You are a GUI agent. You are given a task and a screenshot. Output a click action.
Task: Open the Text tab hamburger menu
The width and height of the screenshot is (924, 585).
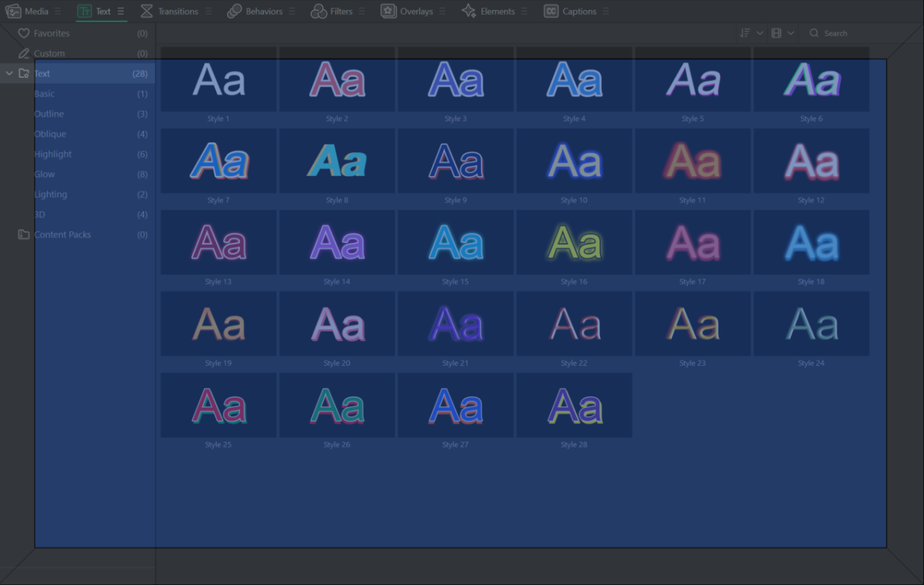click(121, 12)
